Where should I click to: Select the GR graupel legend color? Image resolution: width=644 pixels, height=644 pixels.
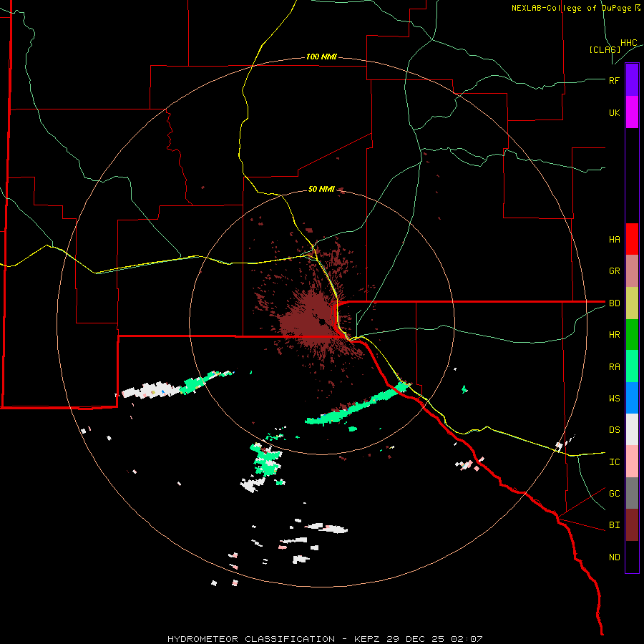tap(632, 270)
